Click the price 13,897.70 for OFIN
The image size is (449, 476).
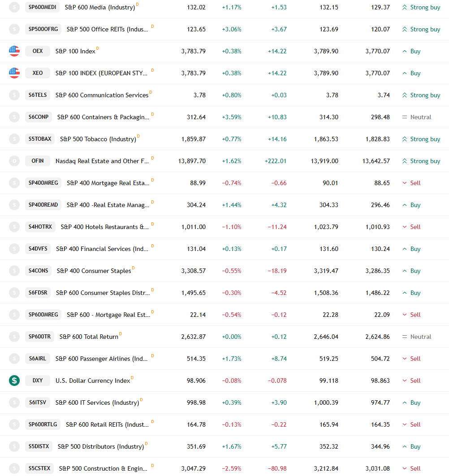[x=192, y=161]
